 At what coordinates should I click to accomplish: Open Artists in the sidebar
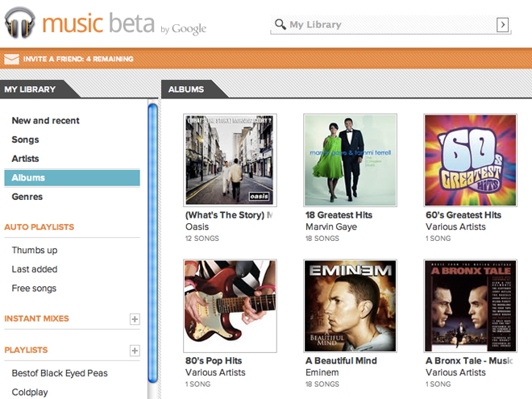[x=25, y=159]
